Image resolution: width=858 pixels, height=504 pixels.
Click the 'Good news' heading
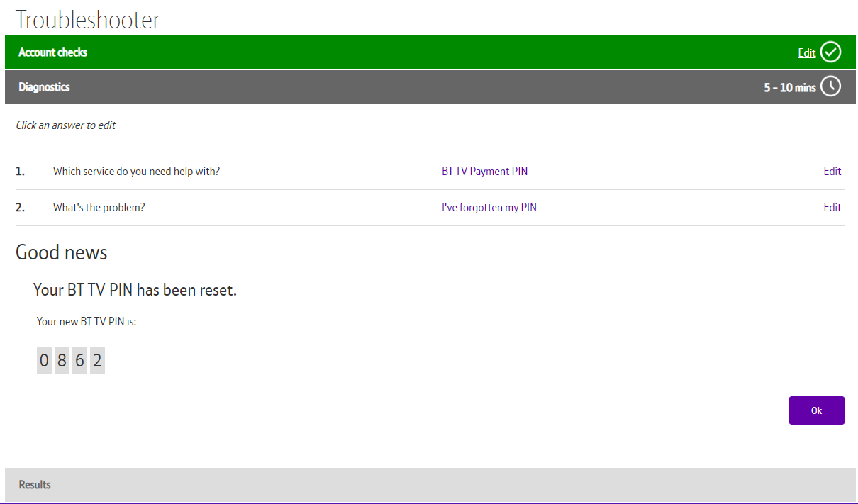(62, 252)
